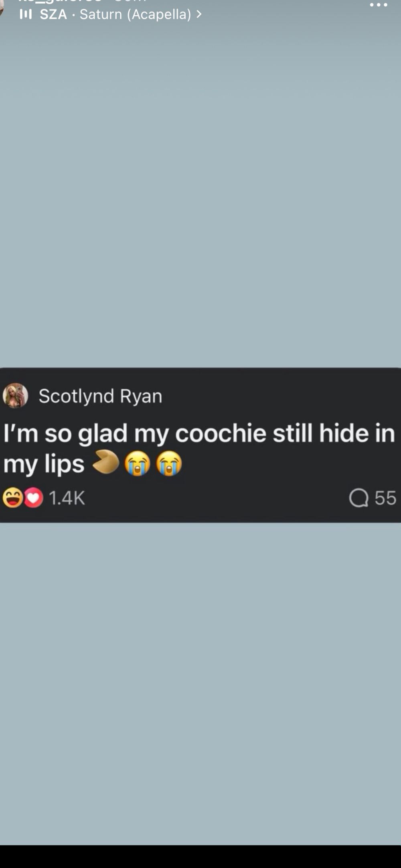Screen dimensions: 401x868
Task: Expand the song details chevron arrow
Action: (x=199, y=14)
